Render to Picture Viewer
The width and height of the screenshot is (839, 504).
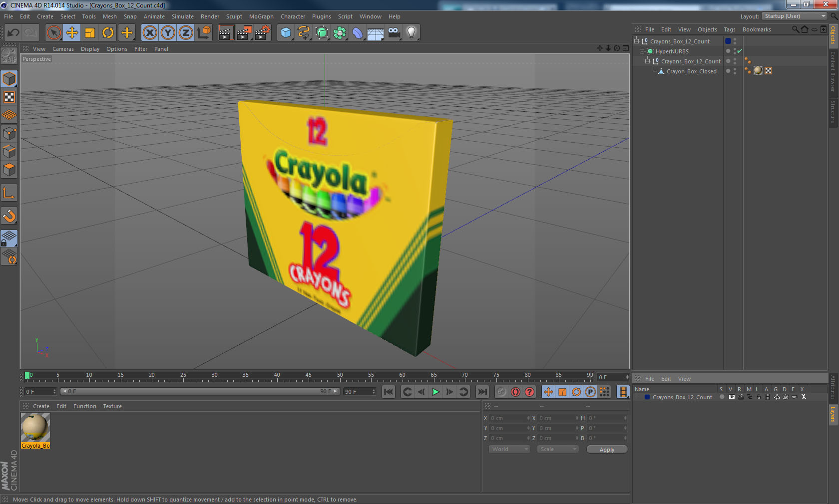coord(244,33)
